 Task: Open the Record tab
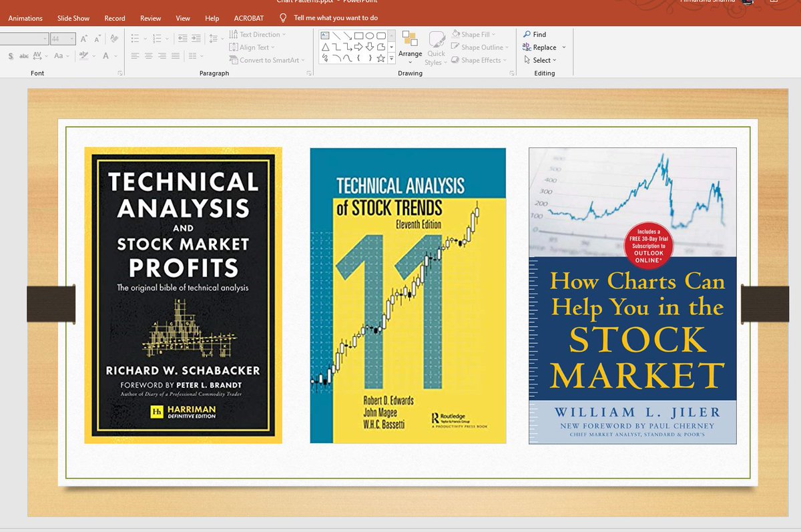point(115,18)
